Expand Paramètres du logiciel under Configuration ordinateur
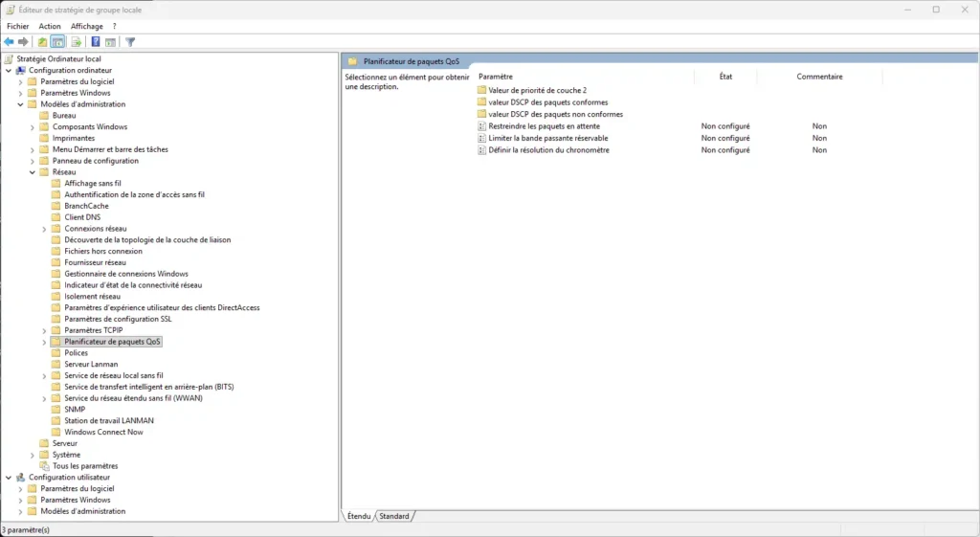 [20, 82]
